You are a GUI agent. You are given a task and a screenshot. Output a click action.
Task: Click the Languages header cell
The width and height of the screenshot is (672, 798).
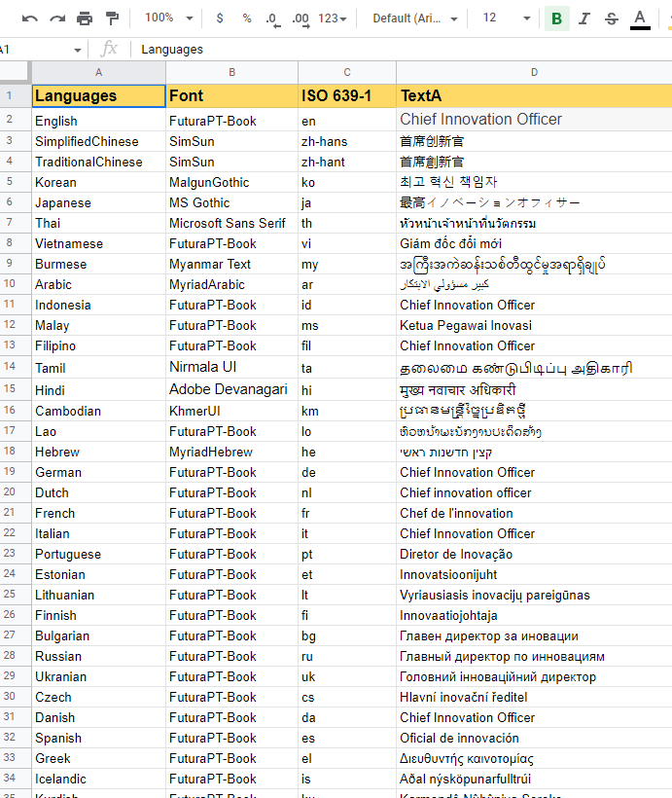(x=98, y=96)
